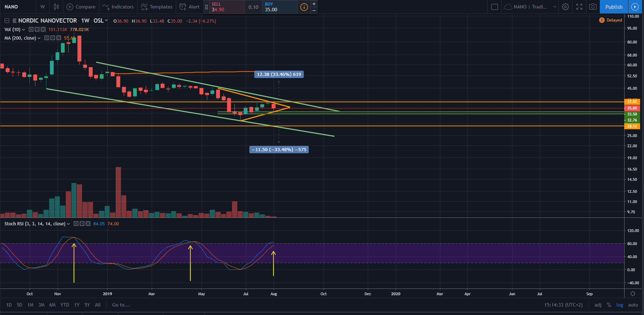Toggle visibility of Vol indicator
This screenshot has width=644, height=315.
tap(31, 29)
